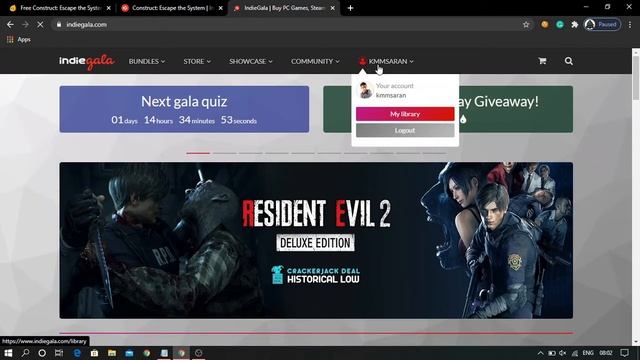
Task: Launch Microsoft Edge from taskbar
Action: tap(77, 353)
